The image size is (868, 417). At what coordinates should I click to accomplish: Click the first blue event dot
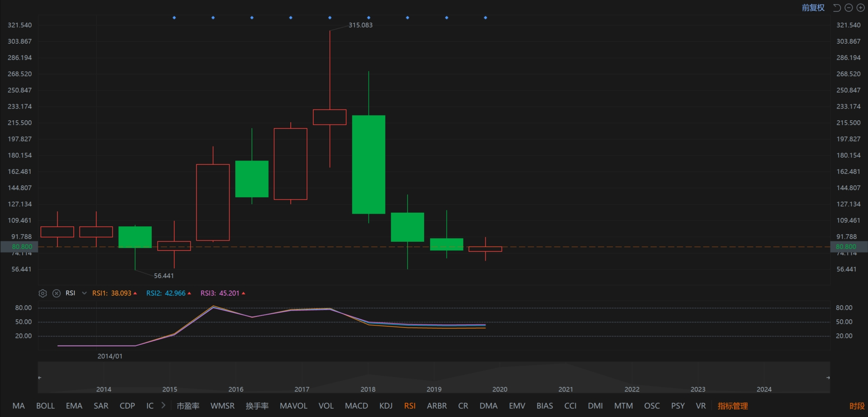174,18
